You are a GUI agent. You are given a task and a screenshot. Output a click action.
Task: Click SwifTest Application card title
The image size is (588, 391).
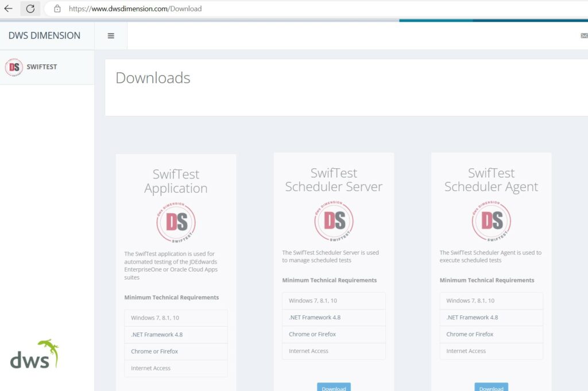pyautogui.click(x=176, y=181)
